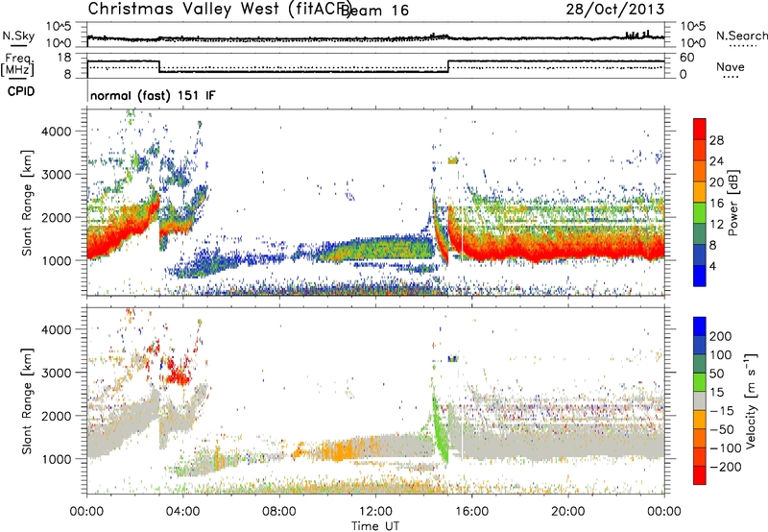768x532 pixels.
Task: Click the 'Freq. [MHz]' label
Action: coord(17,64)
